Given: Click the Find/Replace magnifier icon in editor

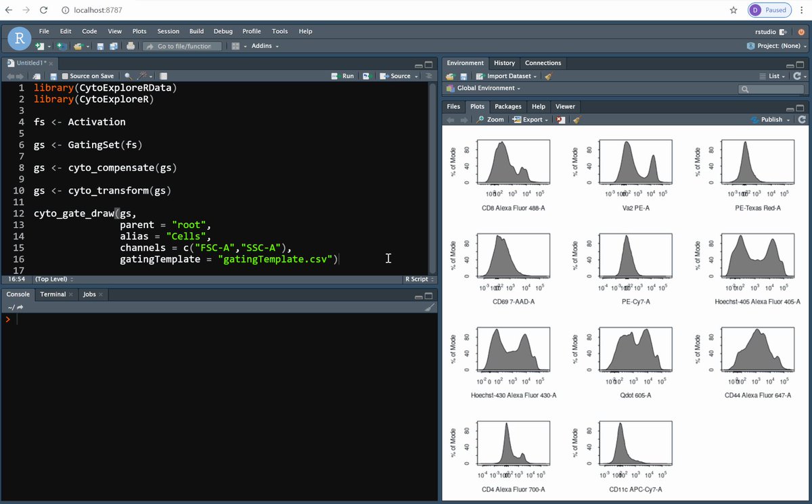Looking at the screenshot, I should (128, 76).
